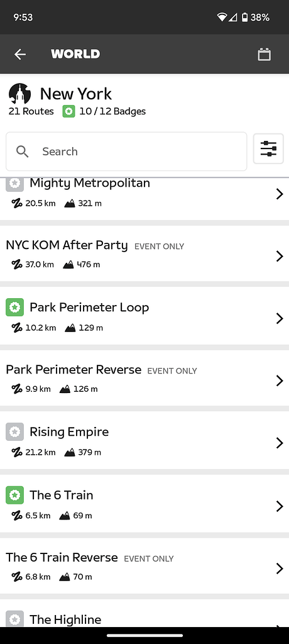The image size is (289, 644).
Task: Expand Park Perimeter Reverse via its chevron
Action: pyautogui.click(x=280, y=380)
